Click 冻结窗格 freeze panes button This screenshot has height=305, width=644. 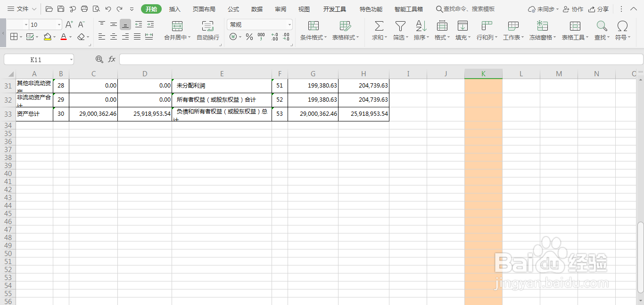[x=543, y=31]
